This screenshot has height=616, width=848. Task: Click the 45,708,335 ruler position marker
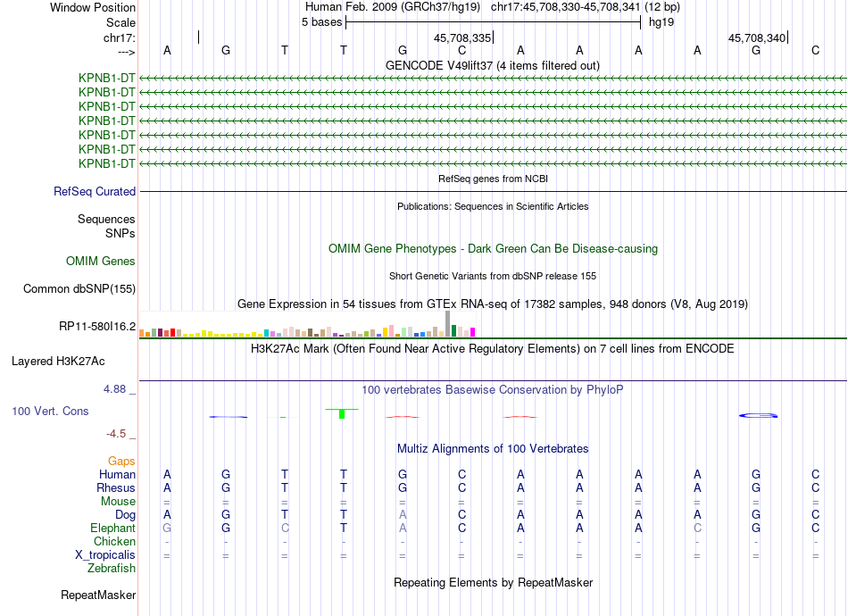click(x=463, y=37)
